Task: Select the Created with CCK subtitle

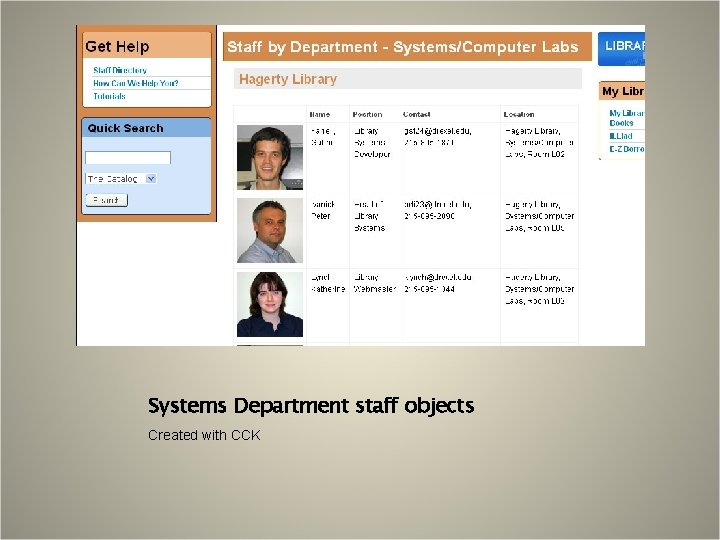Action: (204, 435)
